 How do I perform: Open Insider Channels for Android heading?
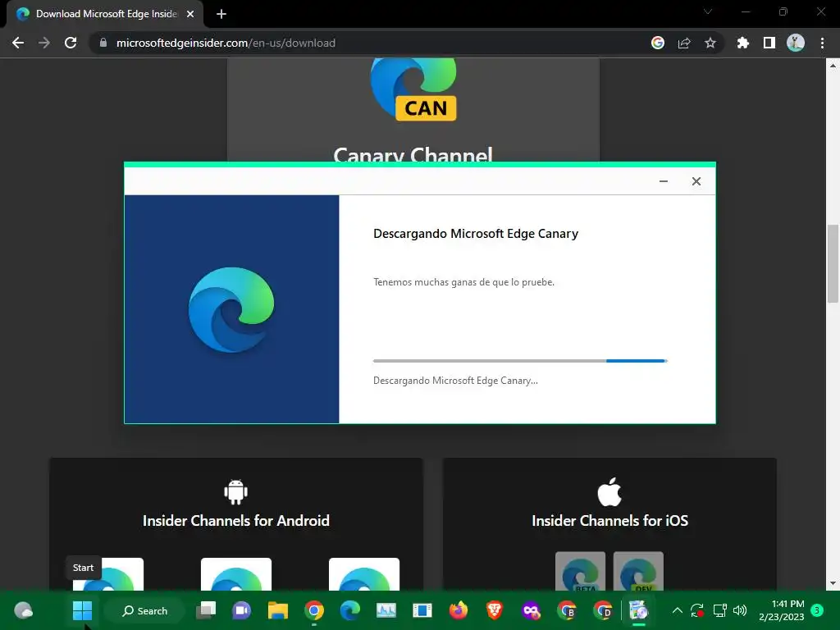click(235, 521)
